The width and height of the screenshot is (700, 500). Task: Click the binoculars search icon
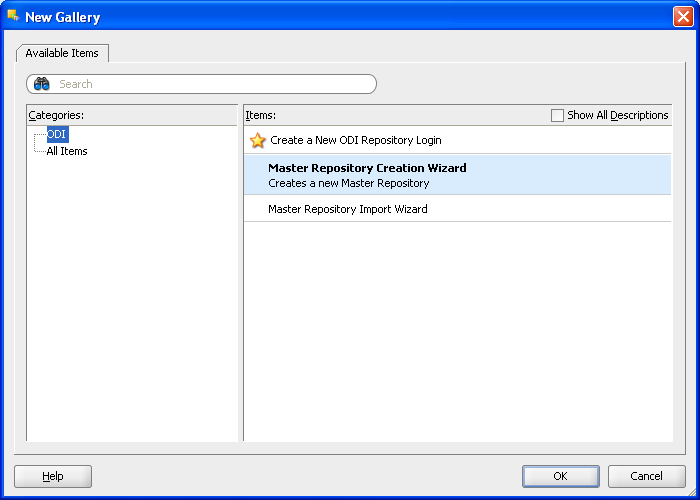[x=41, y=84]
